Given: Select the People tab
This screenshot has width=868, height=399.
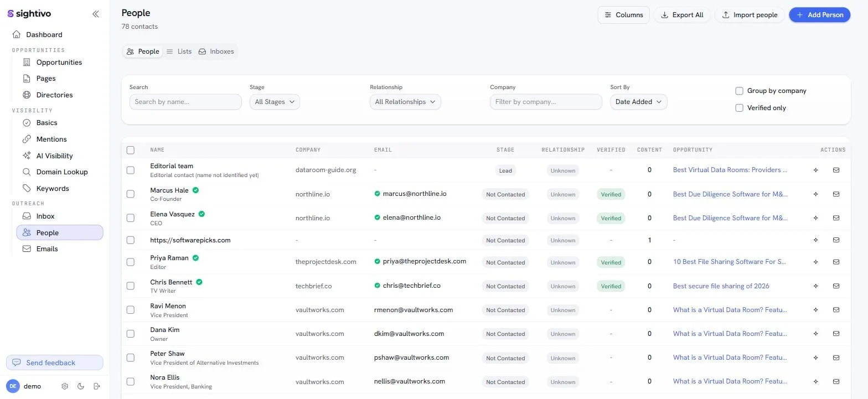Looking at the screenshot, I should pos(143,51).
